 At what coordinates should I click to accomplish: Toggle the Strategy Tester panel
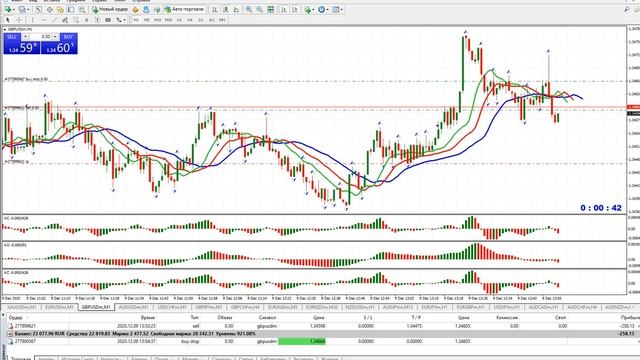point(82,9)
